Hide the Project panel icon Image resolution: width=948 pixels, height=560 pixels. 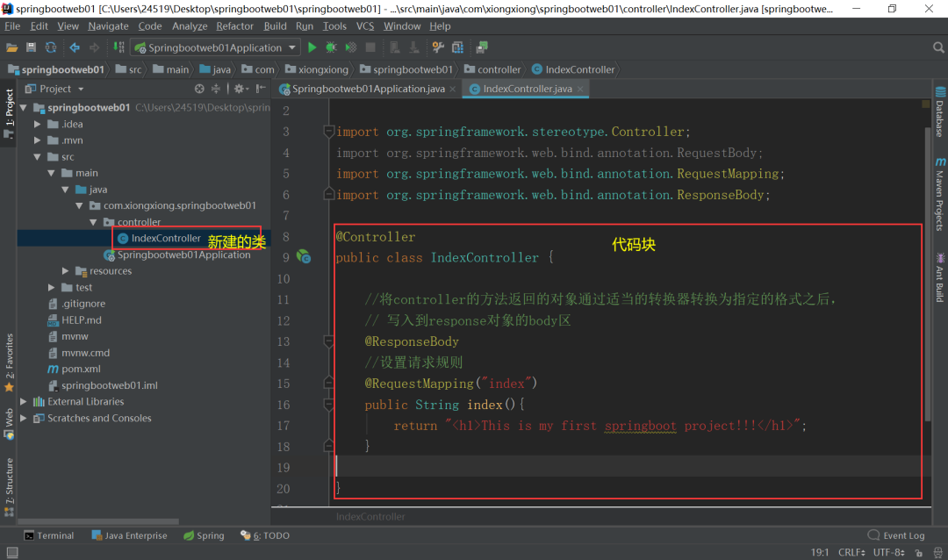tap(261, 89)
